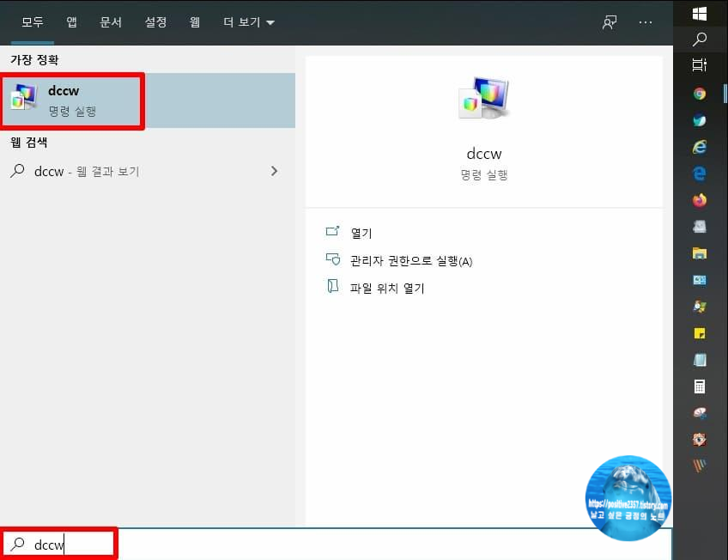Screen dimensions: 728x560
Task: Open Sticky Notes from the taskbar
Action: tap(699, 333)
